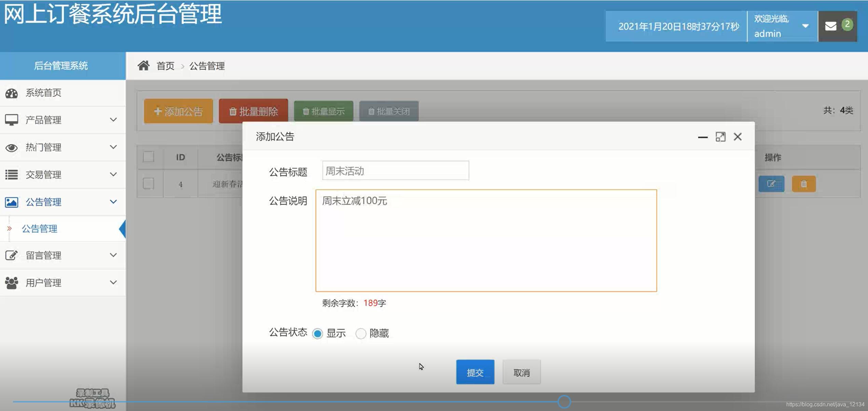The image size is (868, 411).
Task: Collapse the 公告管理 sidebar section
Action: [x=113, y=202]
